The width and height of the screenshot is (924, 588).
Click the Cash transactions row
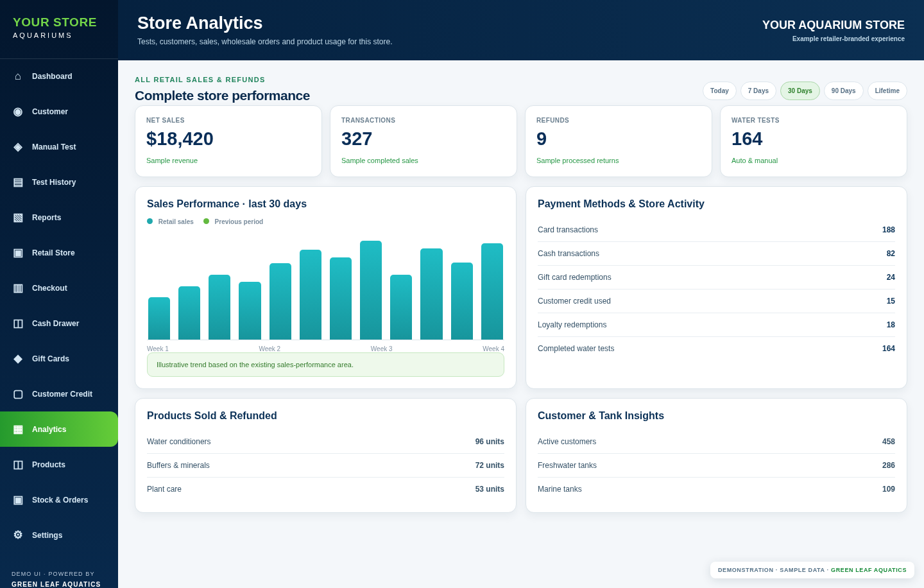(716, 254)
